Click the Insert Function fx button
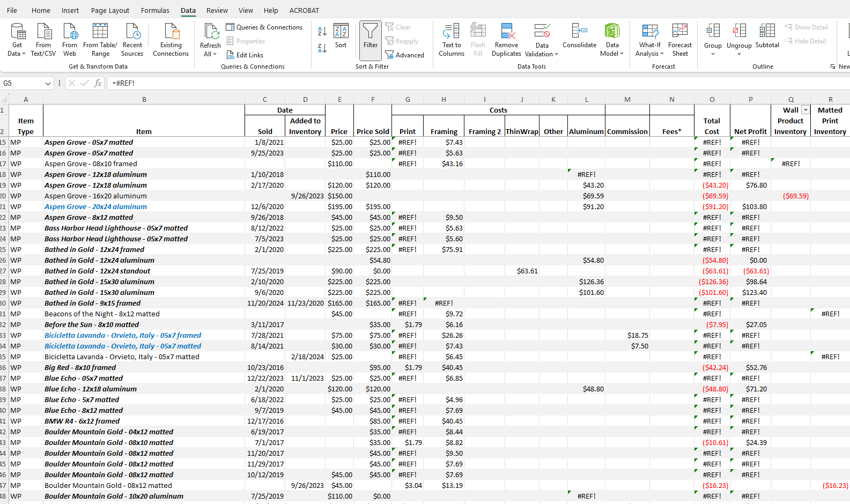The height and width of the screenshot is (504, 850). [x=98, y=83]
